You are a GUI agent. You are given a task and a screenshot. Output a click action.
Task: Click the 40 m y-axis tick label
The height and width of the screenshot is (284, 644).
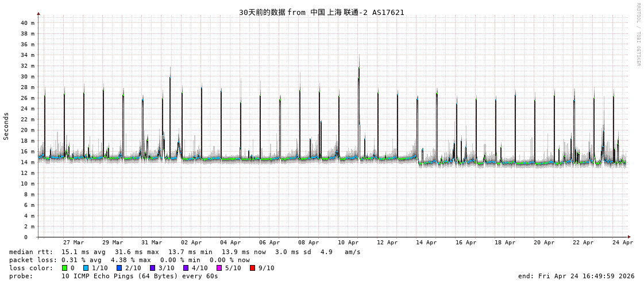[x=28, y=23]
